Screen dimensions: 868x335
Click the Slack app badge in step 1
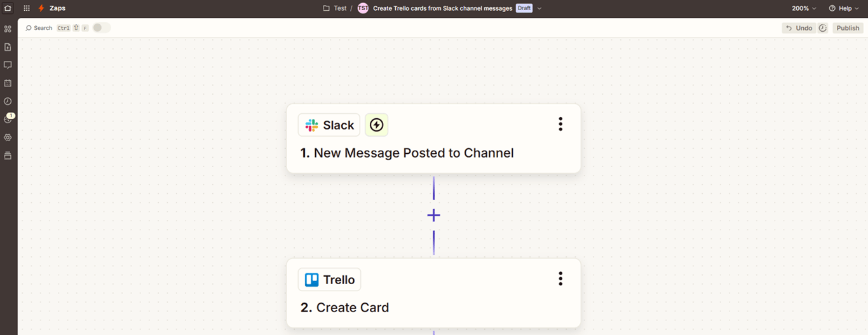[329, 125]
